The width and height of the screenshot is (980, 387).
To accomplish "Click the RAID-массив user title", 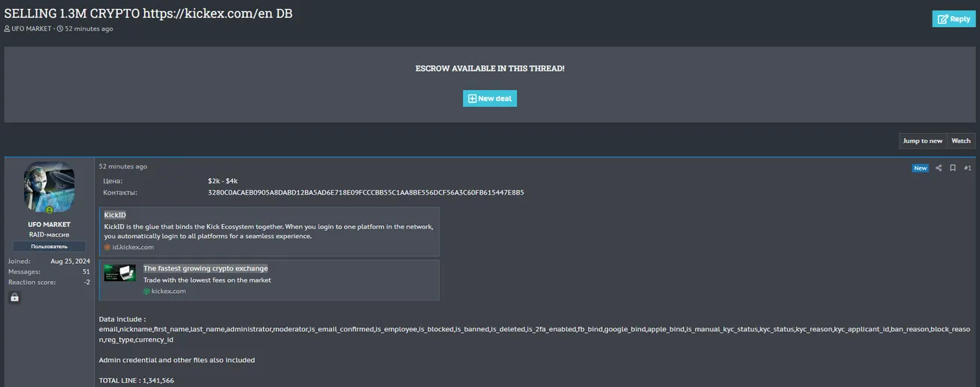I will 49,234.
